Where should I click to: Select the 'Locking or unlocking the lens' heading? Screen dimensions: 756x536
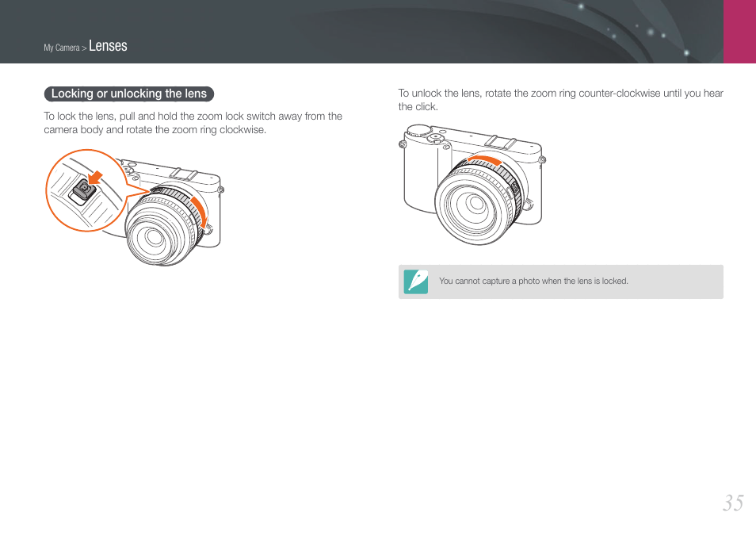tap(128, 94)
